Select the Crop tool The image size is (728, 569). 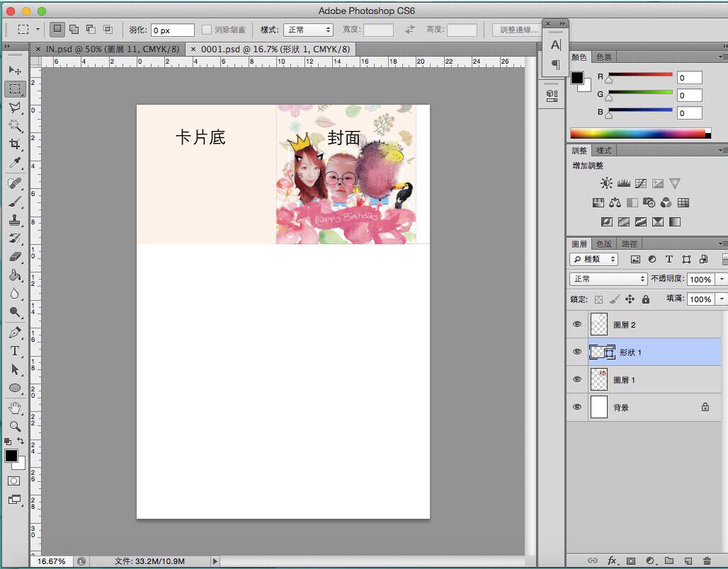click(x=15, y=144)
